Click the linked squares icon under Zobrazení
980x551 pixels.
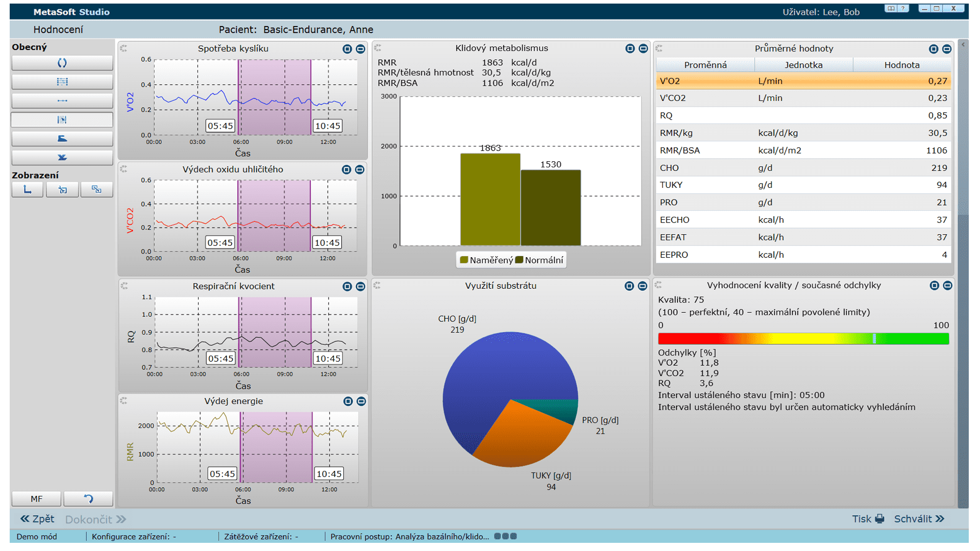pos(96,190)
